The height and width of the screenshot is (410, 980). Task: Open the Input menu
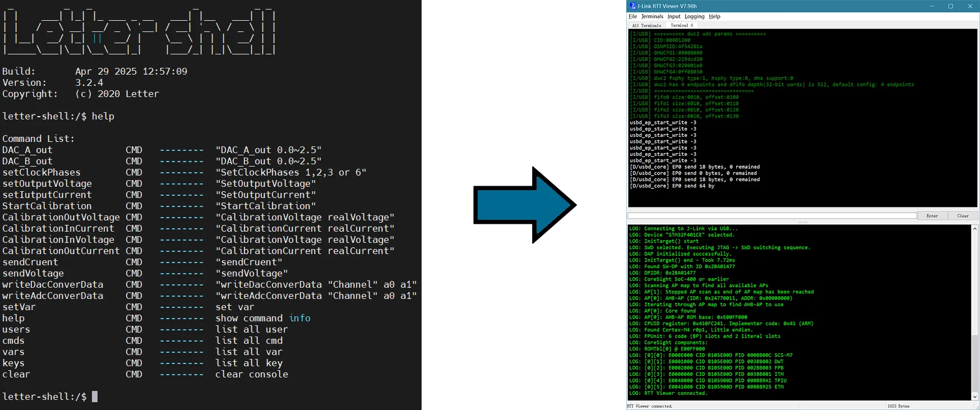pos(673,17)
